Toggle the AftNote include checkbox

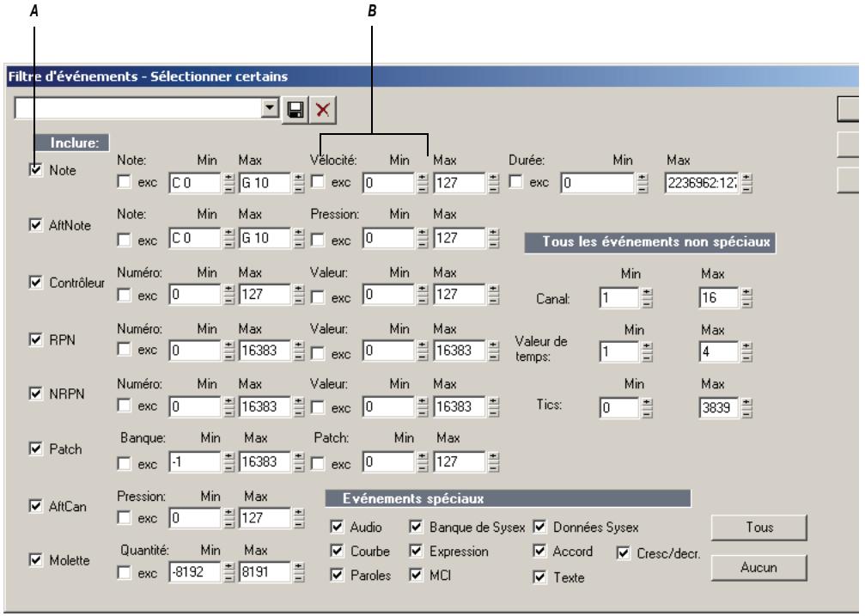point(35,225)
